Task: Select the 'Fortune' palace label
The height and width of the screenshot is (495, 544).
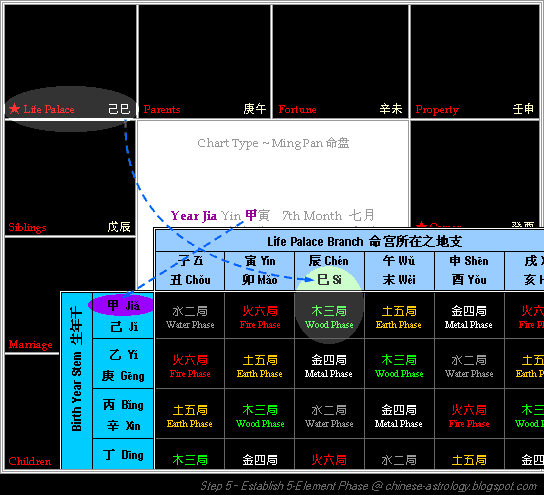Action: 297,109
